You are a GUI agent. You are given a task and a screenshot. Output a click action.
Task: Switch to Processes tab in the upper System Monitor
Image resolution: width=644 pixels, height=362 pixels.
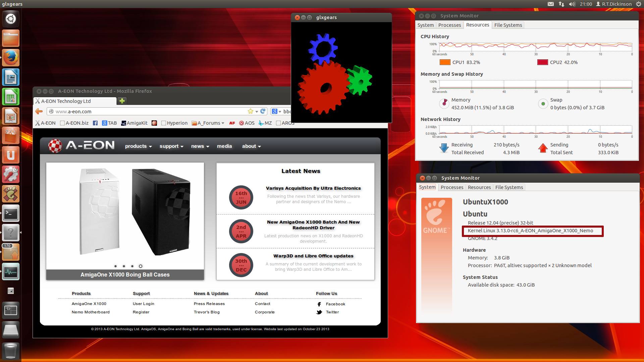tap(449, 25)
